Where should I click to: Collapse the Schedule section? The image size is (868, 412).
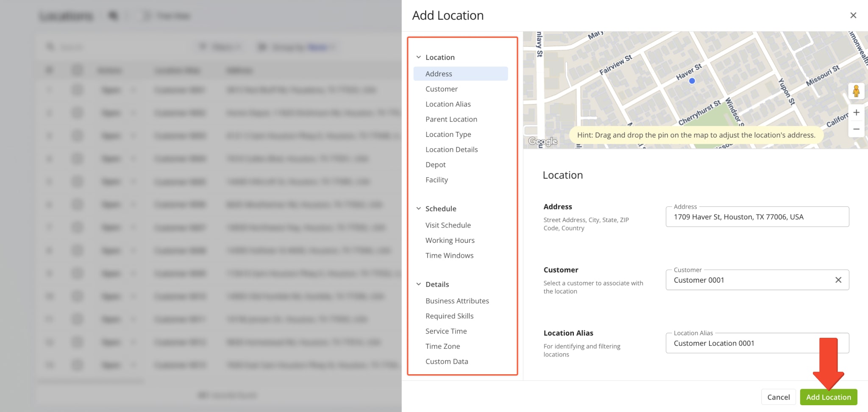point(419,209)
